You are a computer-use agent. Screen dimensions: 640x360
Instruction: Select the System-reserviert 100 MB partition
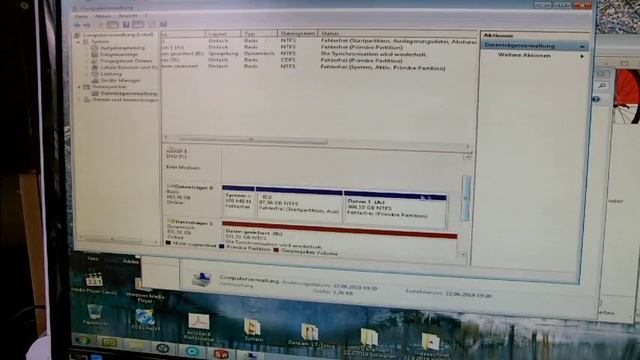pyautogui.click(x=238, y=202)
